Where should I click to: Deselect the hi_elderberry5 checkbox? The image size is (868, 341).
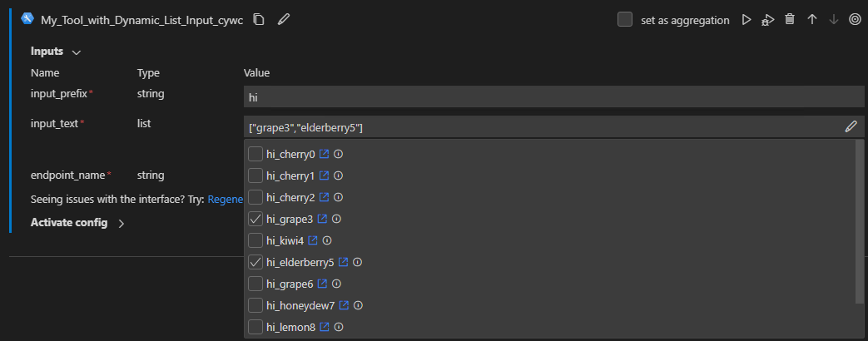[x=256, y=262]
